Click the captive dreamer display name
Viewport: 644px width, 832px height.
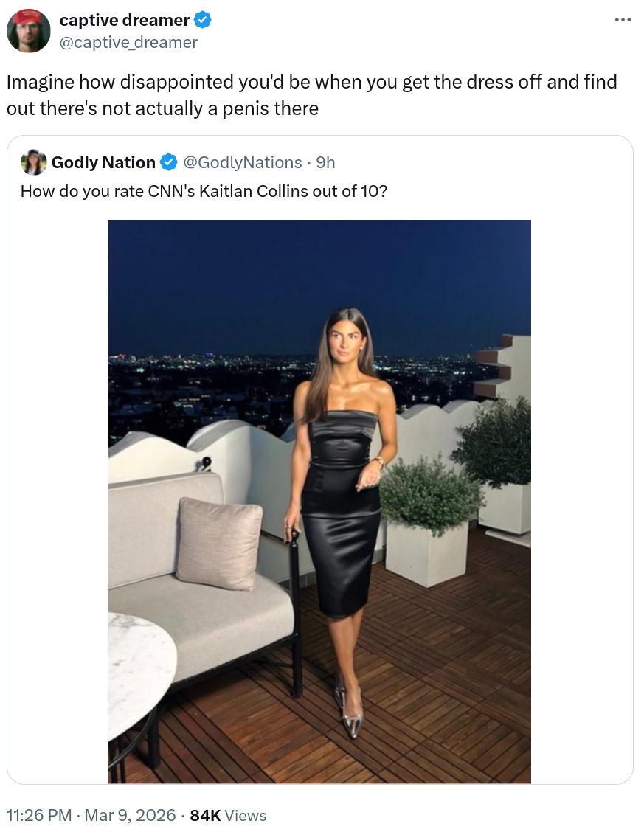click(x=124, y=20)
